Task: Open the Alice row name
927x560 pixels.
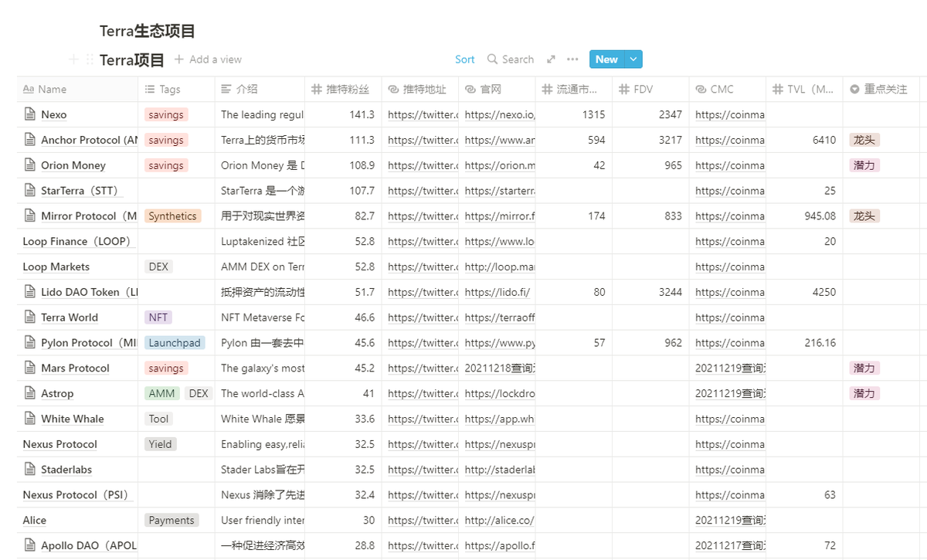Action: [35, 520]
